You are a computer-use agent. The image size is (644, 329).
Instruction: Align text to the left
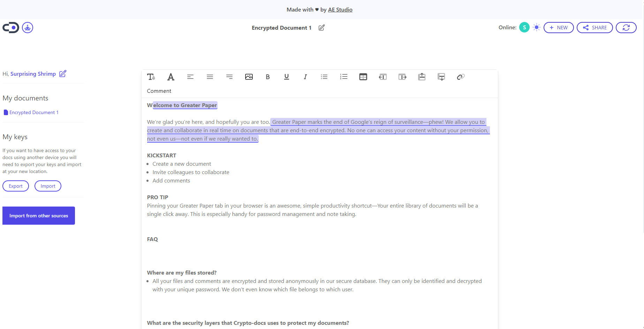(190, 77)
